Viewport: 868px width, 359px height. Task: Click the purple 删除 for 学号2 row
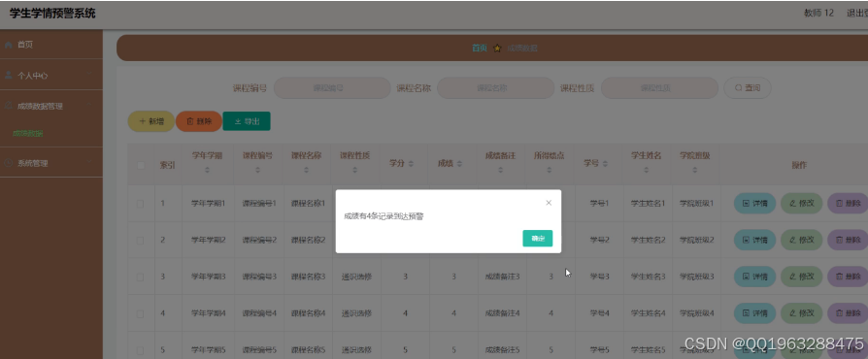[848, 240]
